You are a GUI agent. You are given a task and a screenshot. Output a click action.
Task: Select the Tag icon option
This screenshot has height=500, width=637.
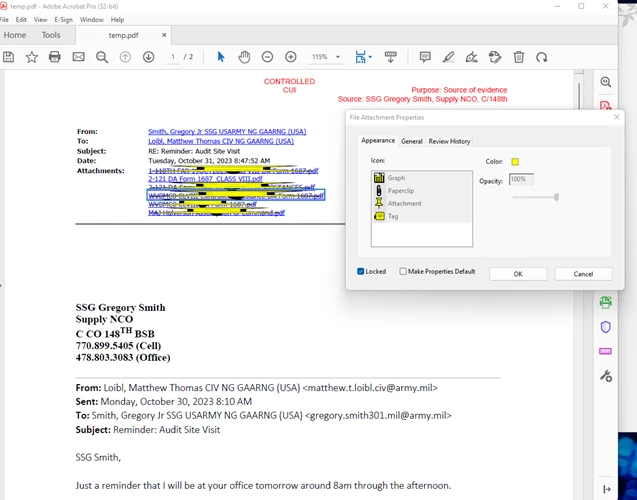click(422, 216)
